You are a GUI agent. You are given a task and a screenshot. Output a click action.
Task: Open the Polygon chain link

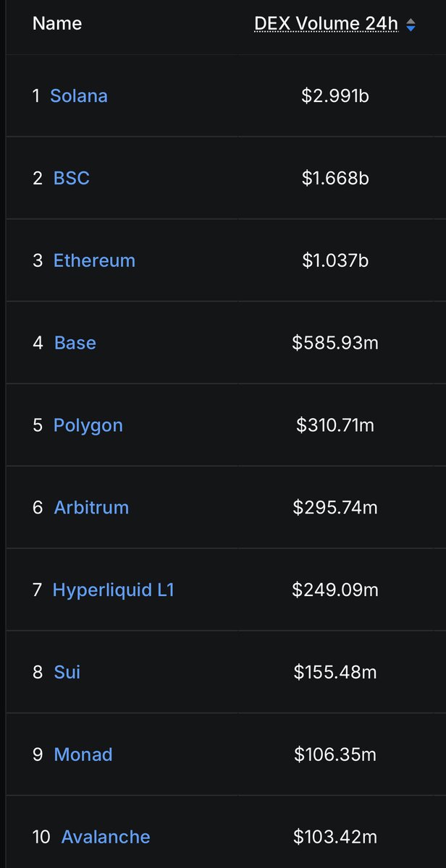[x=88, y=425]
